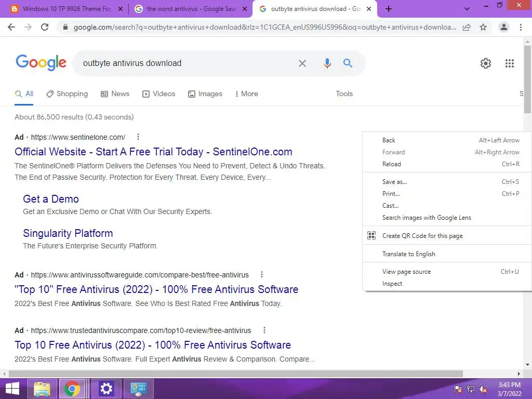Expand the More search filters menu
The height and width of the screenshot is (399, 532).
pos(247,94)
